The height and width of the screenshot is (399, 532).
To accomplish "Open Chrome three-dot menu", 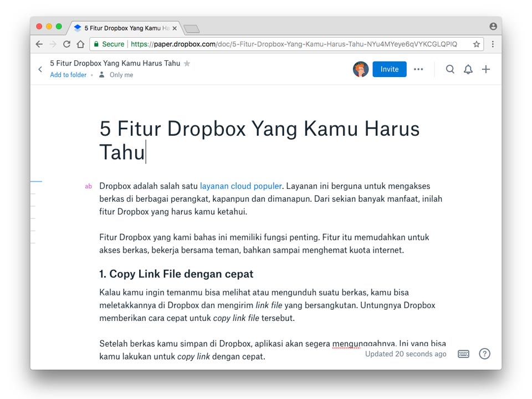I will tap(493, 44).
